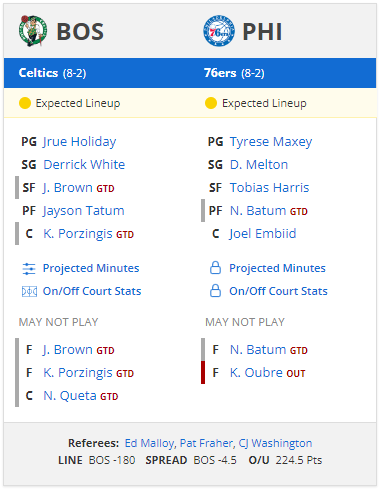The image size is (381, 490).
Task: Click the sliders icon beside Celtics Projected Minutes
Action: (29, 269)
